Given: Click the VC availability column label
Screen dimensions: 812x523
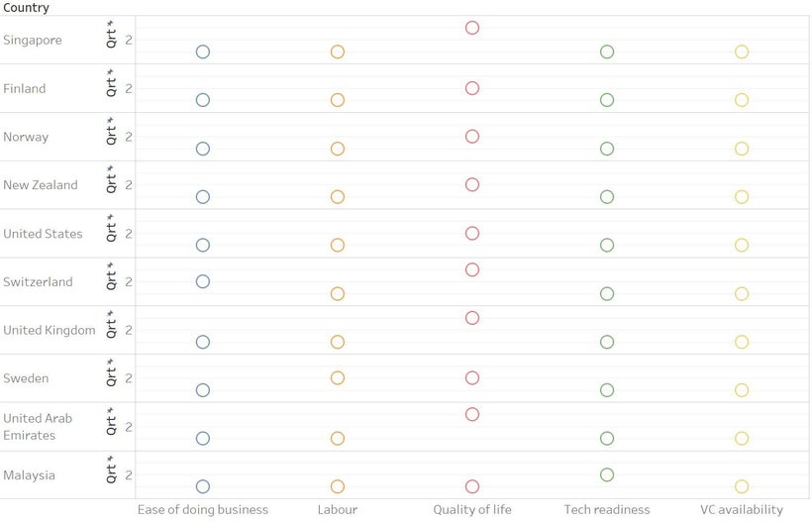Looking at the screenshot, I should (742, 510).
